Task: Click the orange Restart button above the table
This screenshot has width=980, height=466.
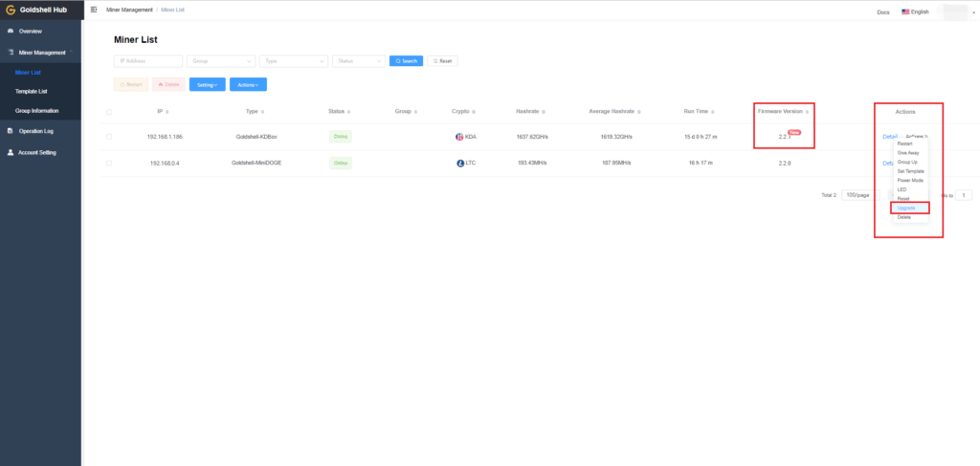Action: click(x=130, y=84)
